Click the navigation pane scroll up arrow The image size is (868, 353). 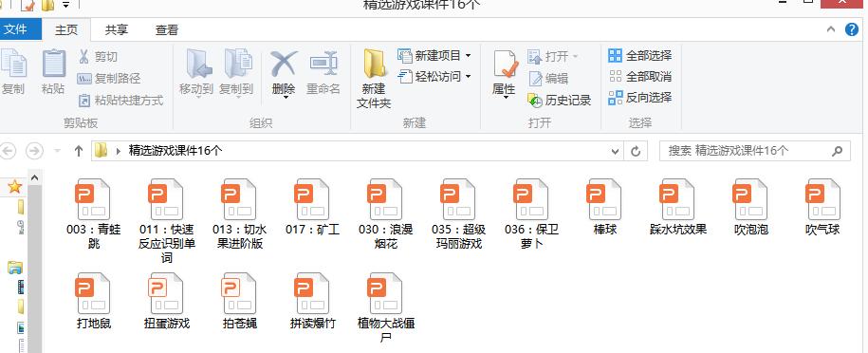[x=34, y=178]
